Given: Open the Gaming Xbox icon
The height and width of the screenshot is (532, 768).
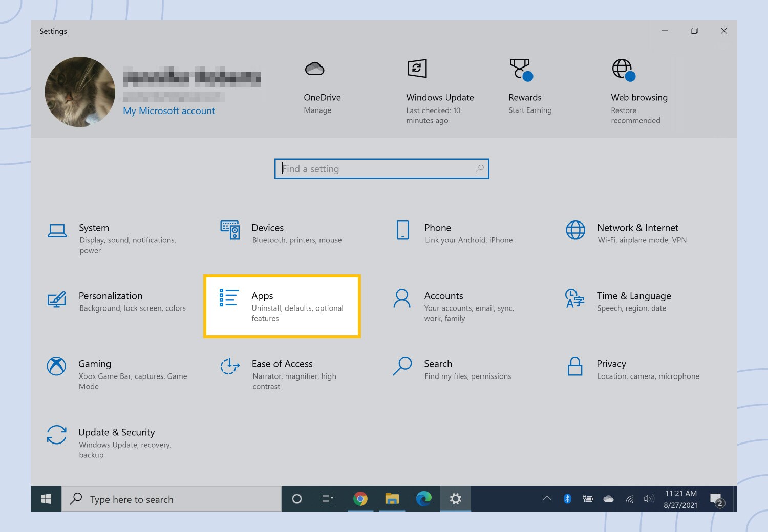Looking at the screenshot, I should point(56,366).
